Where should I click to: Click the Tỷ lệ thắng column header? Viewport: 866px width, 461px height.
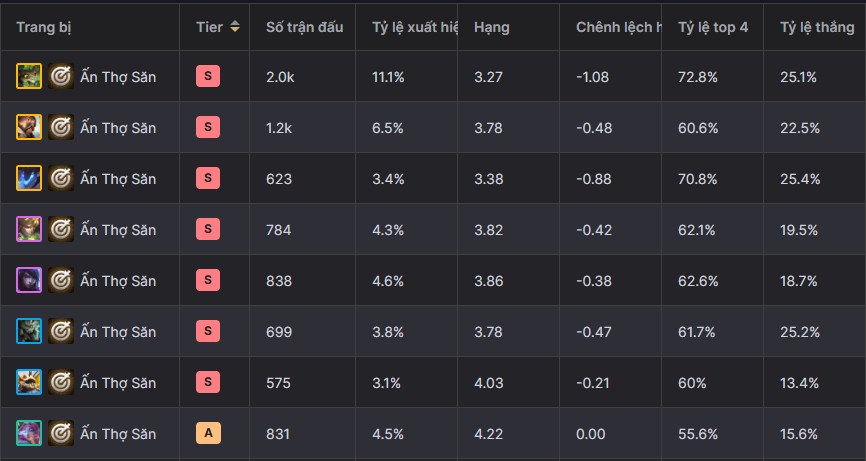[x=817, y=27]
